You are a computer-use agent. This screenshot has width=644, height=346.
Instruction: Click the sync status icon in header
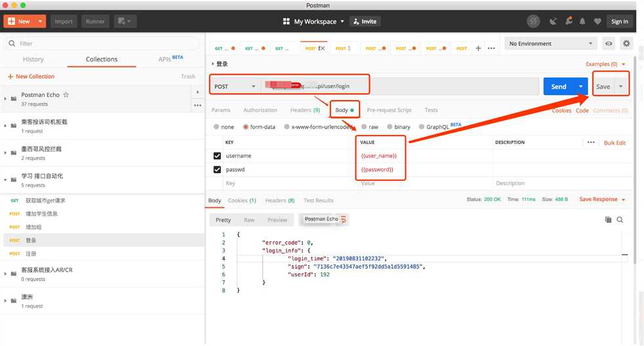tap(533, 22)
